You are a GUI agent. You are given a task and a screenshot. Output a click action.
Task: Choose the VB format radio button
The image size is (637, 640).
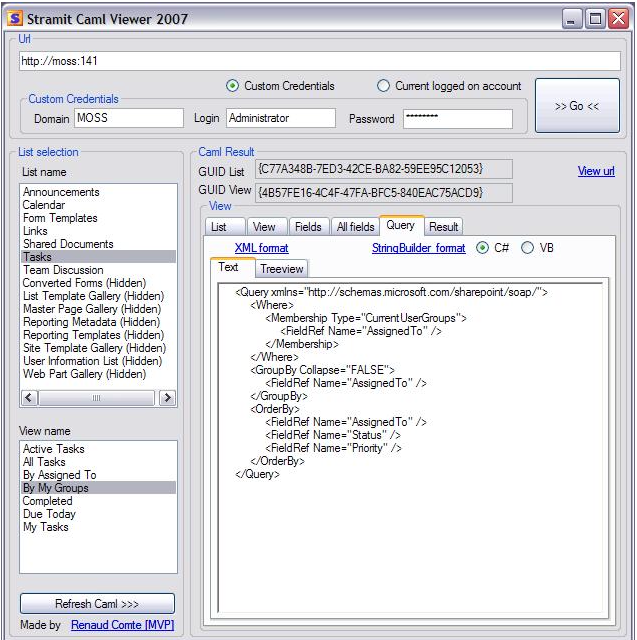tap(527, 248)
